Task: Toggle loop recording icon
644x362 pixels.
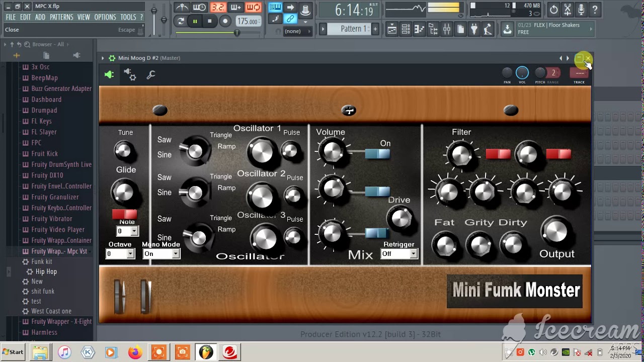Action: click(x=253, y=8)
